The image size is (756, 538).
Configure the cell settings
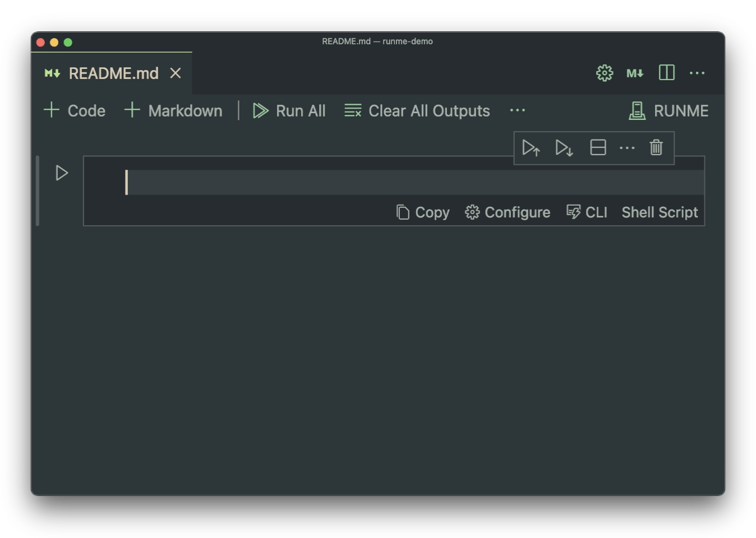click(x=508, y=212)
